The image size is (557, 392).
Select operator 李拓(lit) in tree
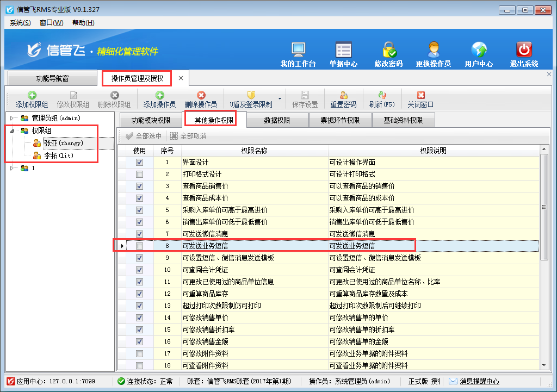coord(57,155)
